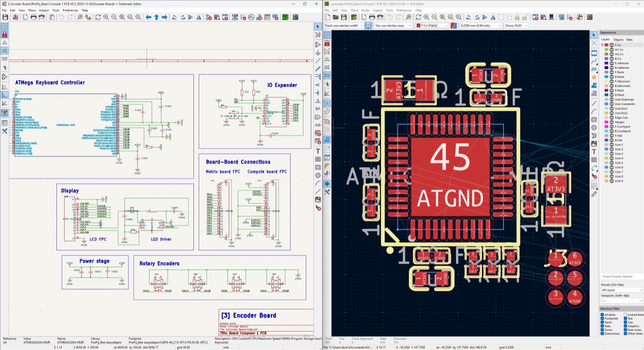The width and height of the screenshot is (644, 350).
Task: Open Via size dropdown
Action: tap(393, 25)
